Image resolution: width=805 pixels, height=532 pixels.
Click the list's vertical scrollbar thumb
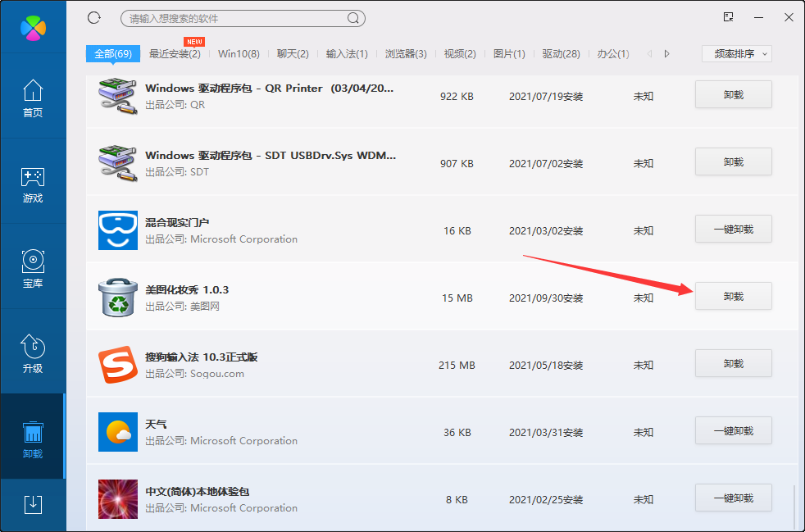point(794,507)
